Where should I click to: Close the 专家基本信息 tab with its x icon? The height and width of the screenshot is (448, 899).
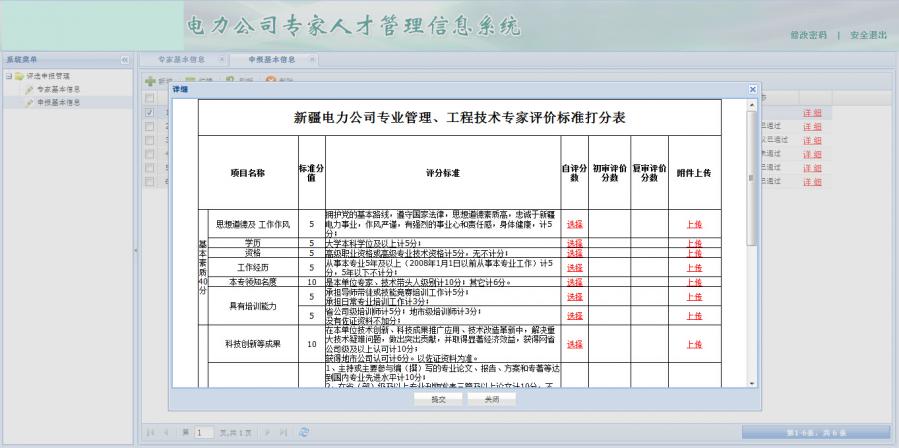click(221, 60)
